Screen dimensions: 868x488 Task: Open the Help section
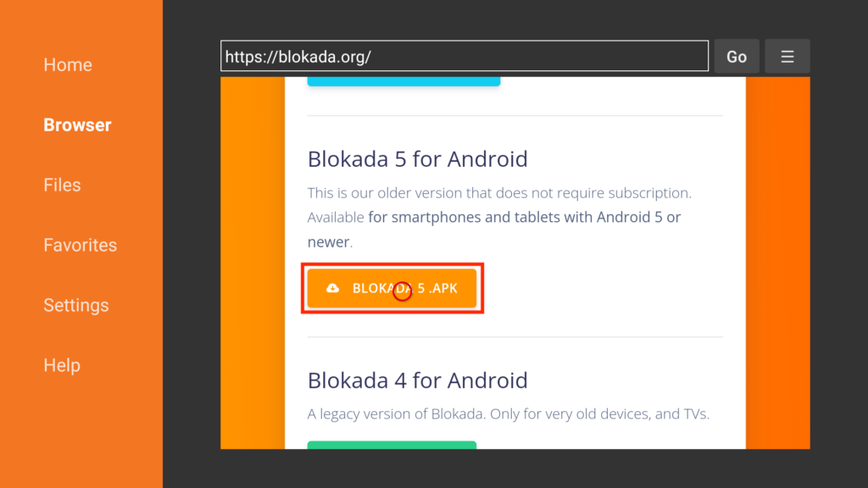pos(59,365)
